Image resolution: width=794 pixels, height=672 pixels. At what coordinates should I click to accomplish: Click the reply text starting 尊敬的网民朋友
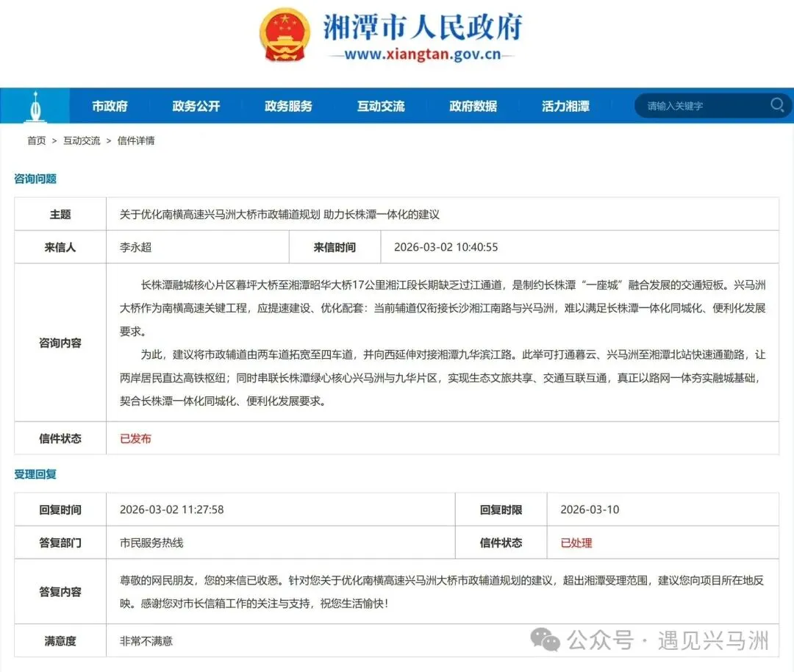point(442,591)
